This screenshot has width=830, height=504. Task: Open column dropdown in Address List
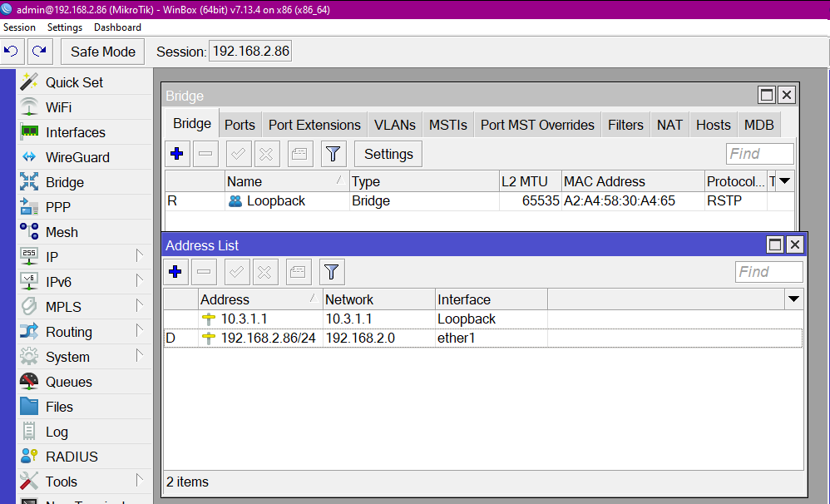(793, 299)
